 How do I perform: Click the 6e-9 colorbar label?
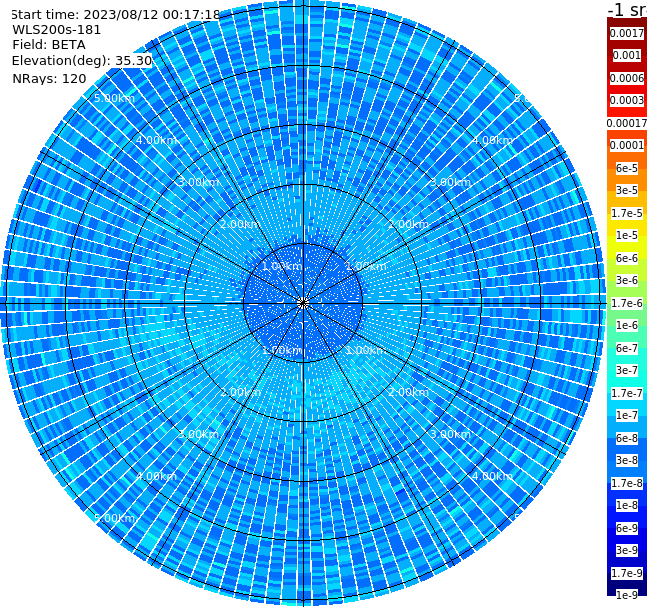[x=627, y=528]
